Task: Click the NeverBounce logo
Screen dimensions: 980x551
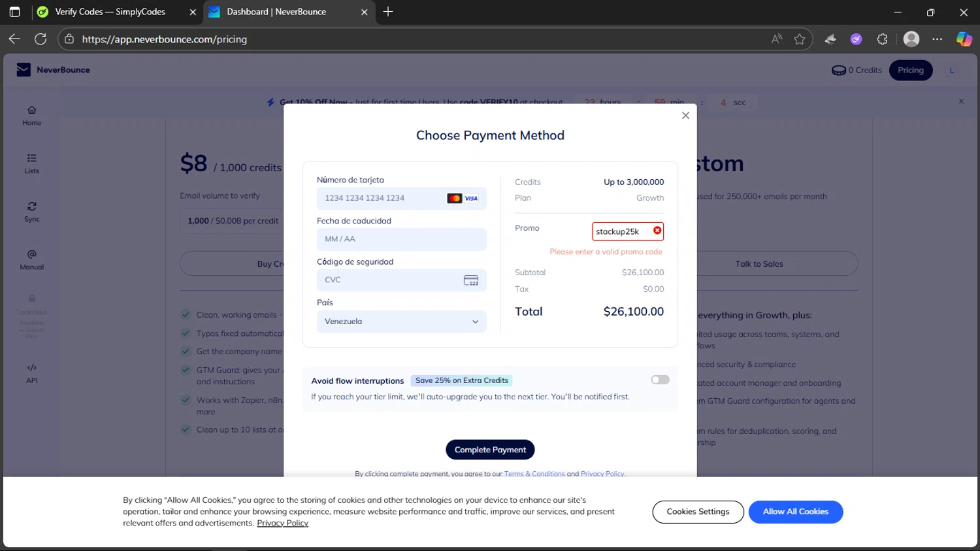Action: [x=54, y=70]
